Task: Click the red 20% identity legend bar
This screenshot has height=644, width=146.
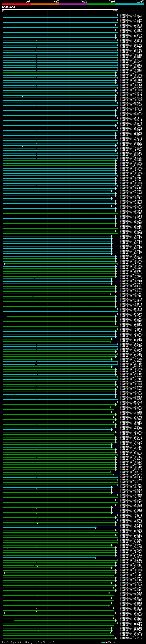Action: click(x=16, y=4)
